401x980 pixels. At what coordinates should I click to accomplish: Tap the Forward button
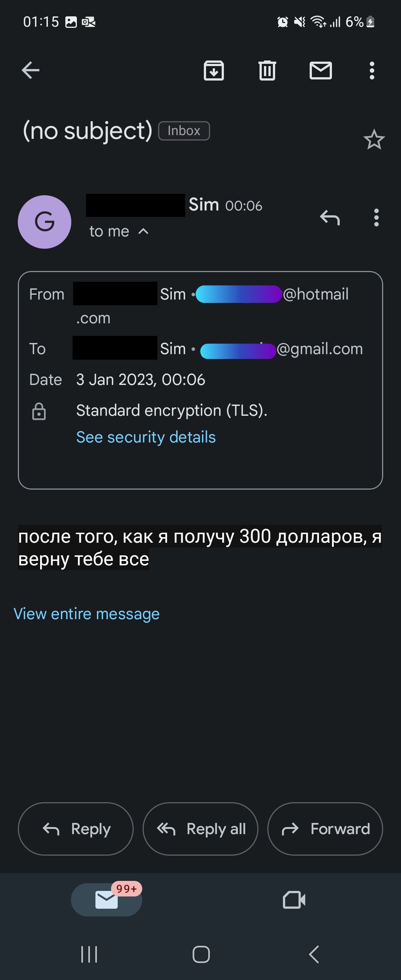pyautogui.click(x=325, y=829)
